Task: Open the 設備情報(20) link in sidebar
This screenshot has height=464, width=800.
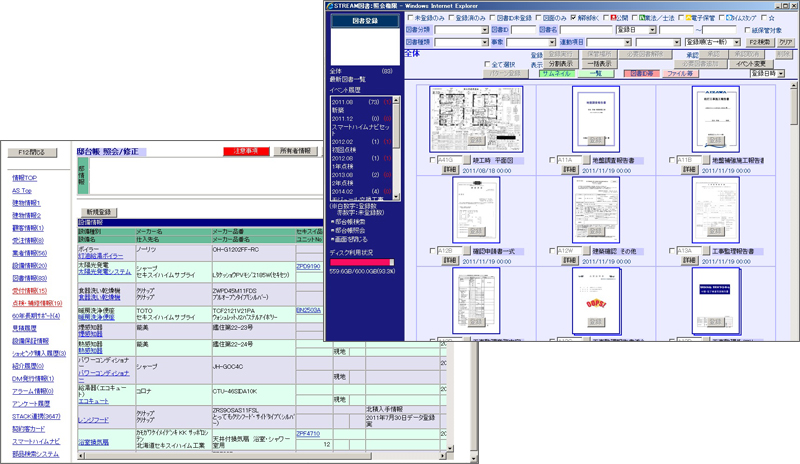Action: [x=29, y=266]
